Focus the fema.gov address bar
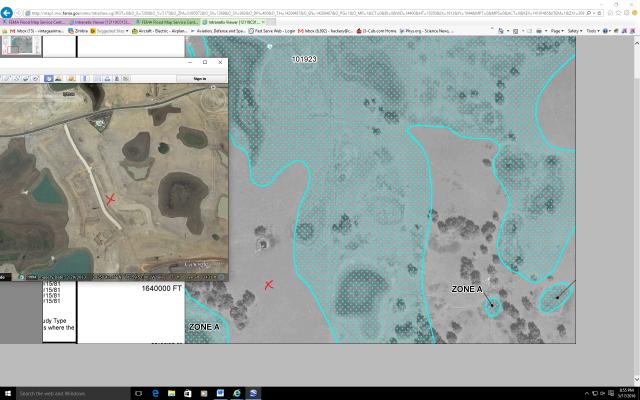The image size is (640, 400). tap(306, 13)
